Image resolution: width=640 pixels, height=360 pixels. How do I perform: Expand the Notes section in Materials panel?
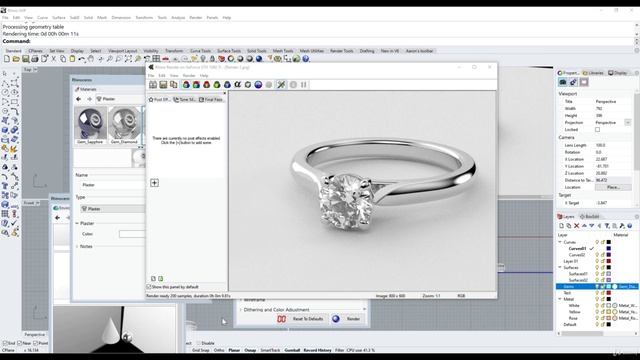(x=77, y=247)
